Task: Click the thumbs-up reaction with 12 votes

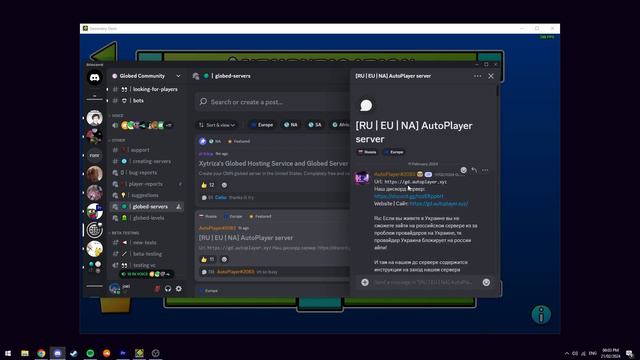Action: tap(208, 185)
